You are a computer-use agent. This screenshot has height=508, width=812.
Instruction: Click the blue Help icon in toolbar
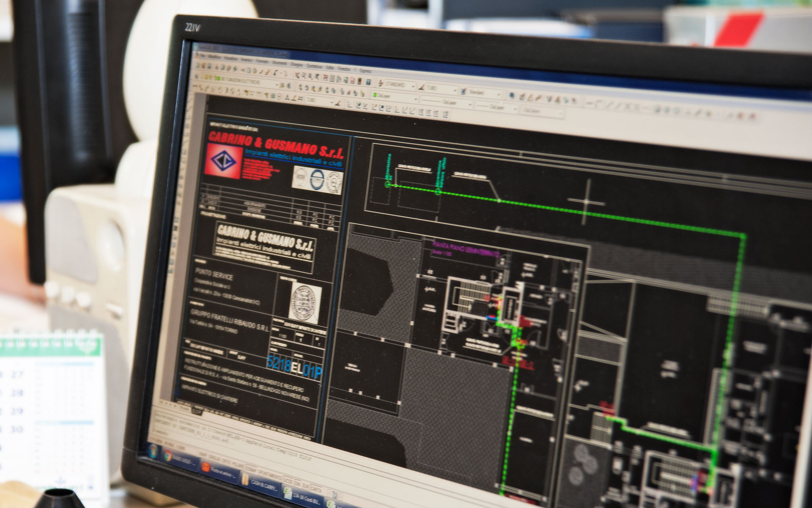[x=368, y=82]
